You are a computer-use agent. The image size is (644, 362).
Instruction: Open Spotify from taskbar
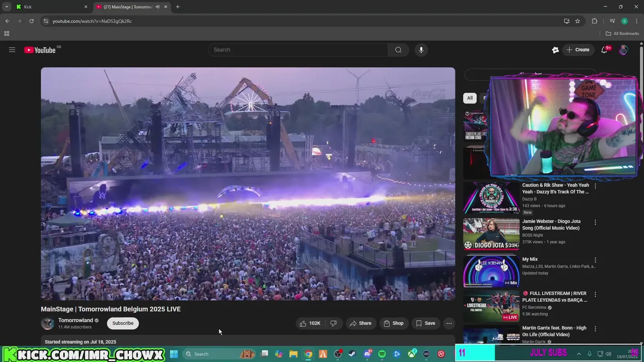(x=382, y=354)
